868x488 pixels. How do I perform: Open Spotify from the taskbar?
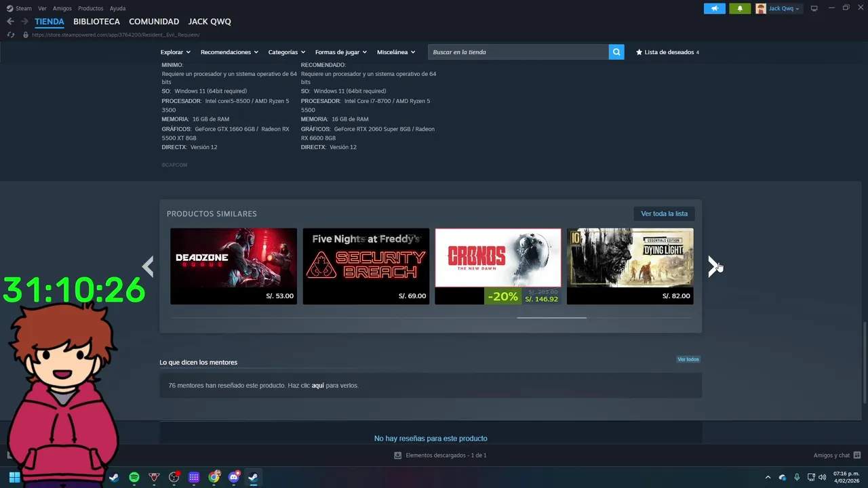tap(134, 477)
